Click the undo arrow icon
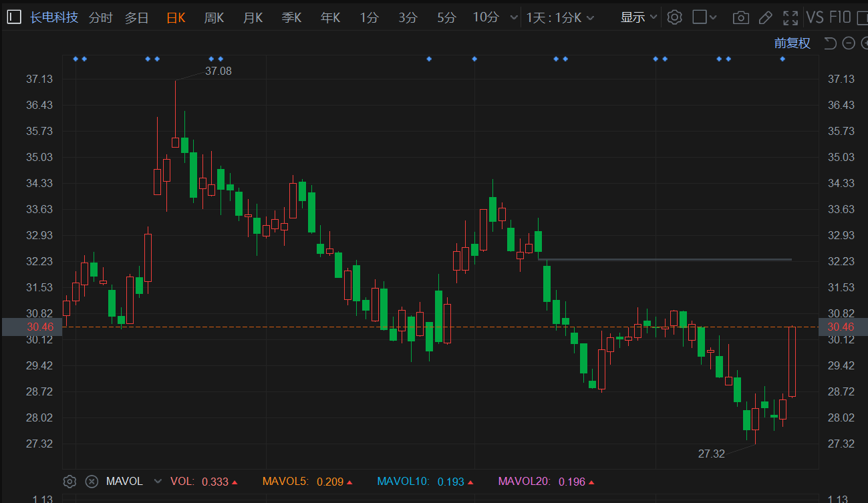The width and height of the screenshot is (868, 503). tap(830, 43)
